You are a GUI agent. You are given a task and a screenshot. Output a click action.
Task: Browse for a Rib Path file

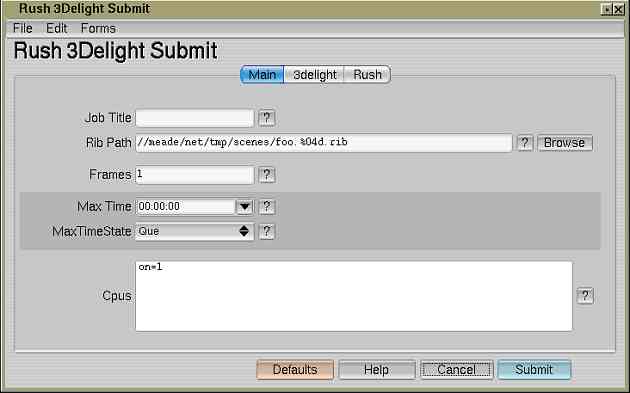565,143
